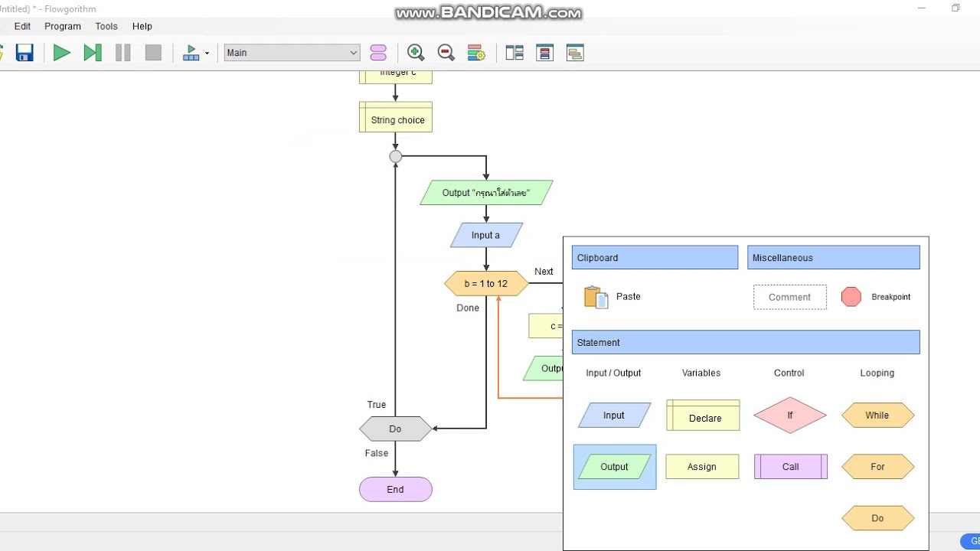Click the loop junction circle node
980x551 pixels.
pyautogui.click(x=395, y=156)
